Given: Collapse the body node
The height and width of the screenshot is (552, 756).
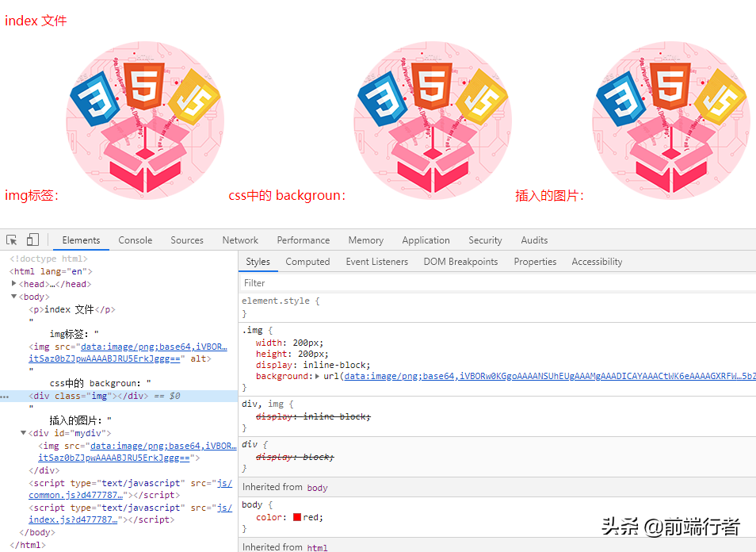Looking at the screenshot, I should [x=14, y=297].
